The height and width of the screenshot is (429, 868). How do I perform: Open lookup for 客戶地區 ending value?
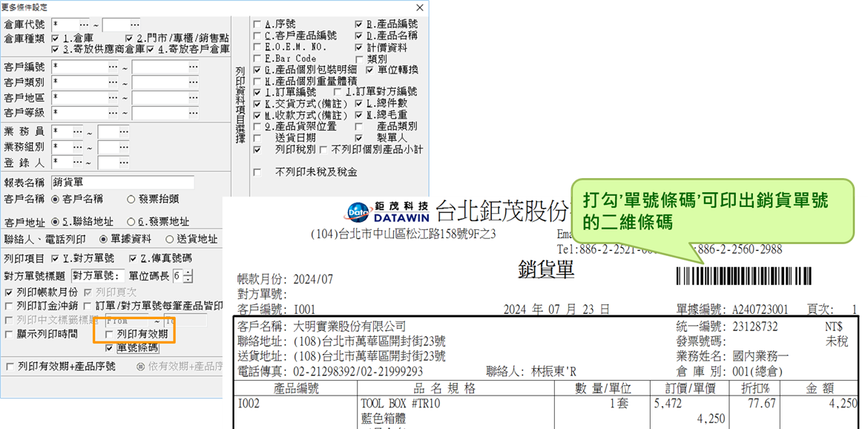coord(193,98)
